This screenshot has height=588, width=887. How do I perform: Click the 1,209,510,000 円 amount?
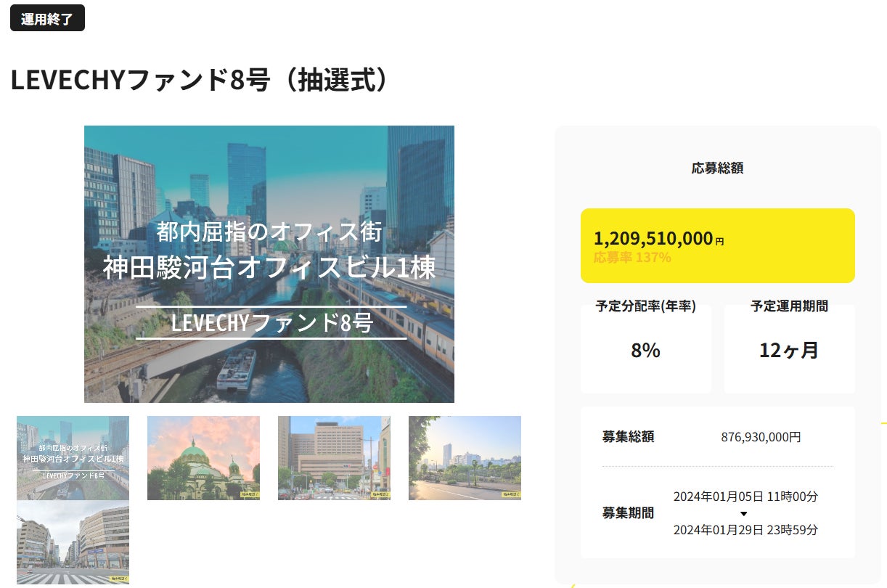658,238
